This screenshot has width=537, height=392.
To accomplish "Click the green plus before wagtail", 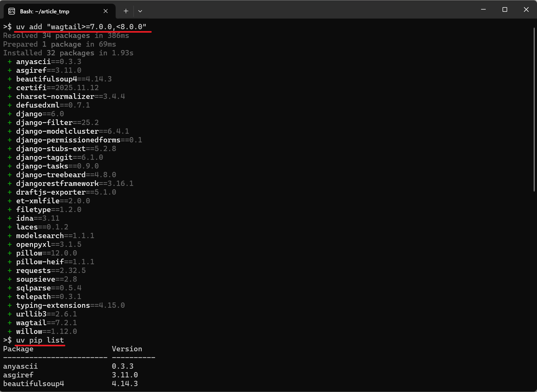I will click(9, 323).
